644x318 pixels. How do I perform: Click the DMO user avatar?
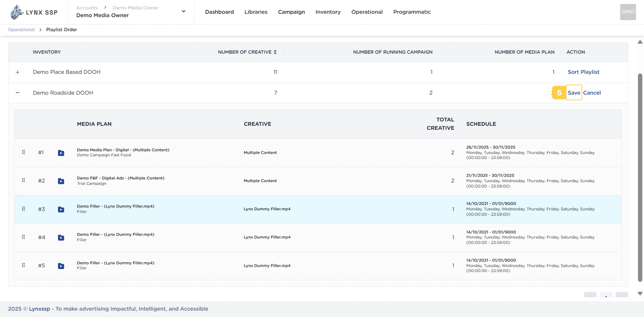628,12
